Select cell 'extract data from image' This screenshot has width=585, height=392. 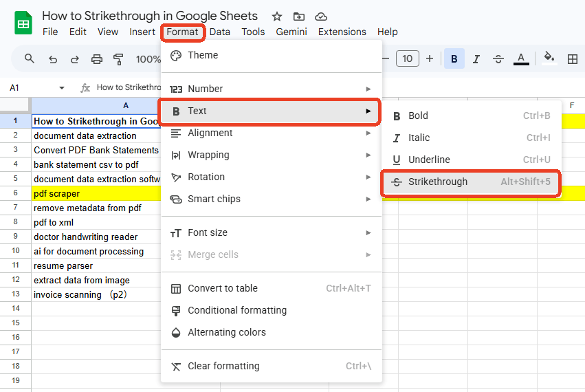tap(96, 280)
